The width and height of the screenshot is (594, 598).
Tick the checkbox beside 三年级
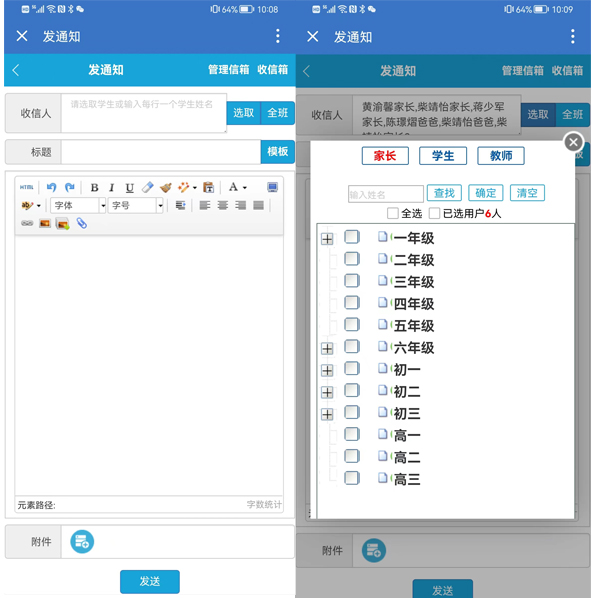click(352, 281)
